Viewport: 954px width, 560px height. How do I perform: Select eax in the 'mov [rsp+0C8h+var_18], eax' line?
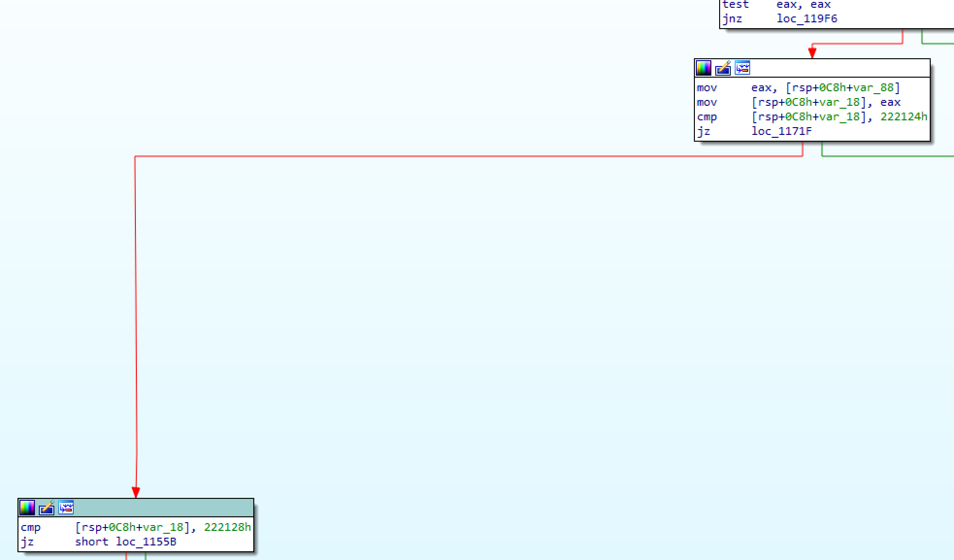pyautogui.click(x=890, y=102)
